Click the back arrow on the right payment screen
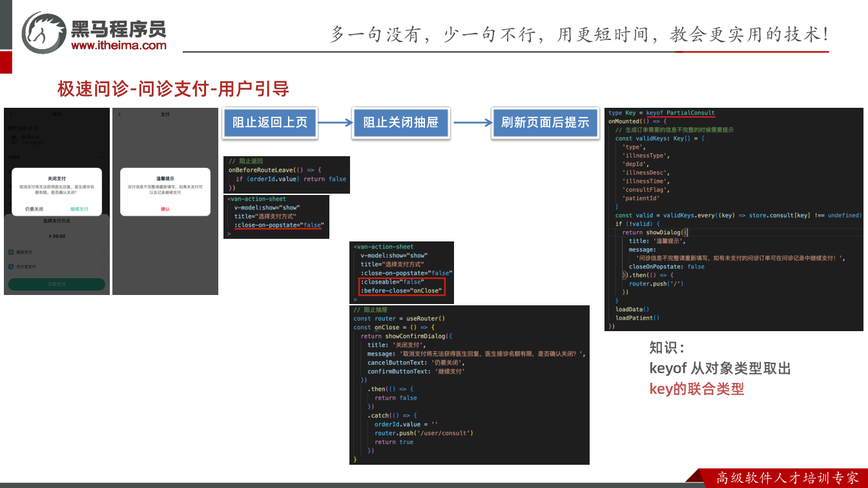868x488 pixels. coord(119,114)
